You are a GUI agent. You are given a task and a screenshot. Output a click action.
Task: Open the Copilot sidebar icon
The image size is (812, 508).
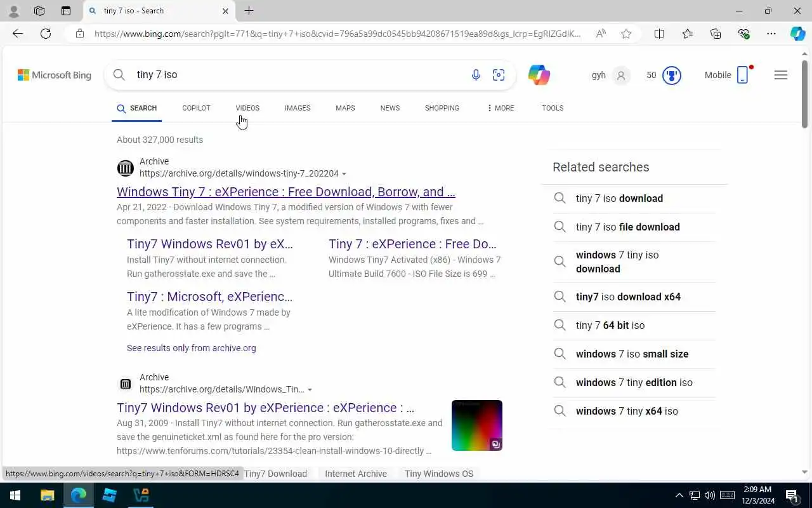[x=797, y=34]
